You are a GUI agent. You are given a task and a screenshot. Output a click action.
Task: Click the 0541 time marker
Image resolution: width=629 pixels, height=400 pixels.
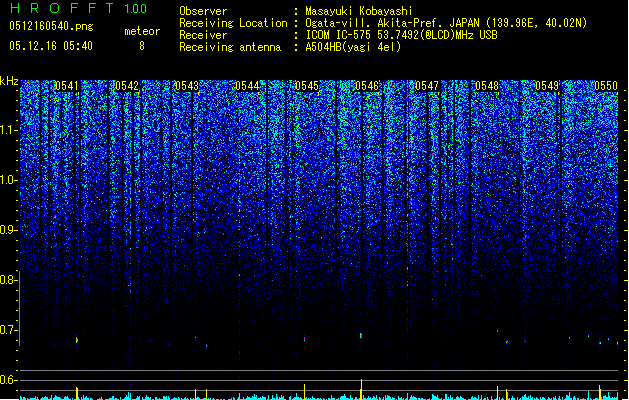coord(67,86)
